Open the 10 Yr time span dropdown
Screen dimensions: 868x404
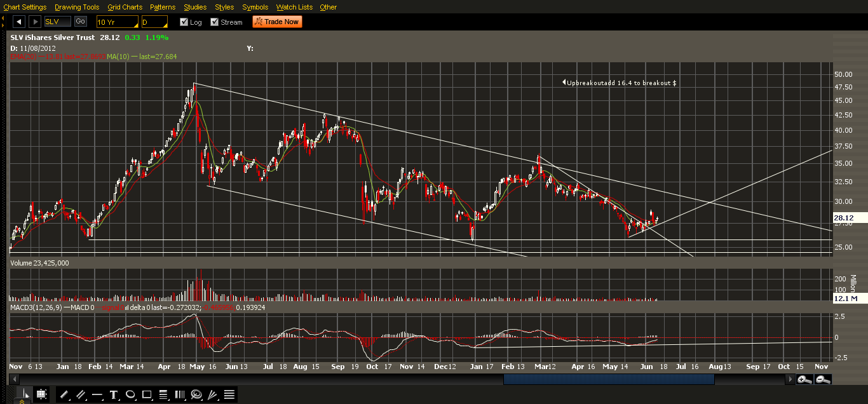[x=117, y=22]
